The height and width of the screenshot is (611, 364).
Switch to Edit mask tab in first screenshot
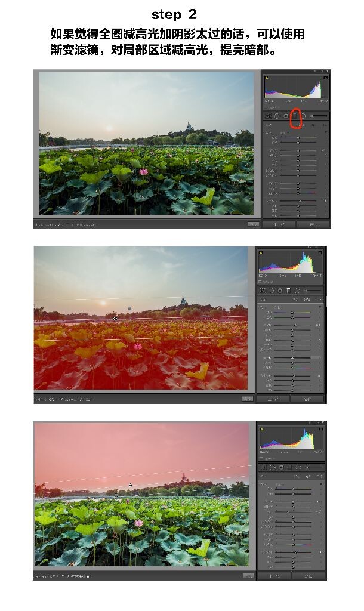coord(313,125)
